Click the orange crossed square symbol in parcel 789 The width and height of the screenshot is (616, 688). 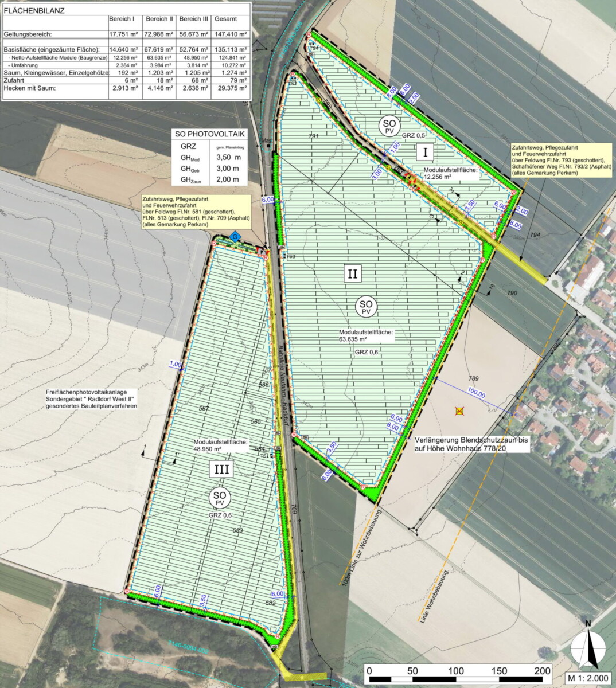pos(459,411)
